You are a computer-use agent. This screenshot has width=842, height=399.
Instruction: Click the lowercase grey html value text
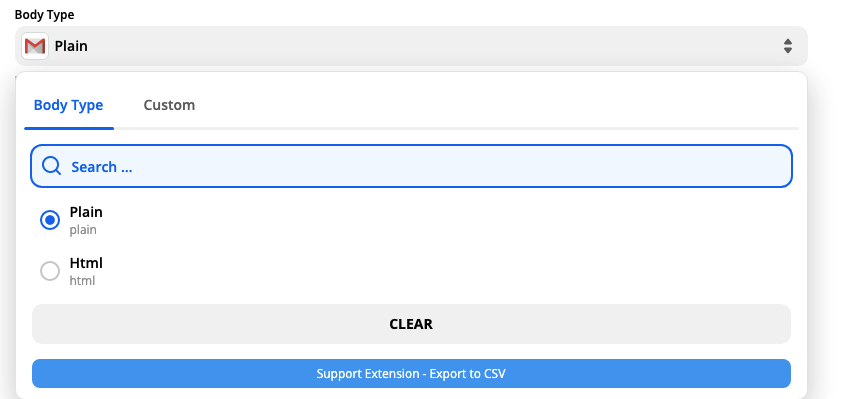pos(82,280)
